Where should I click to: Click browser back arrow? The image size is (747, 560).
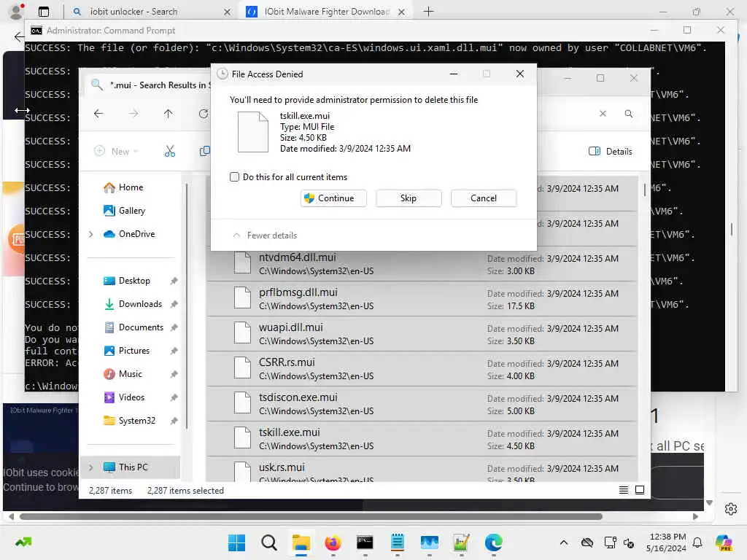tap(18, 36)
